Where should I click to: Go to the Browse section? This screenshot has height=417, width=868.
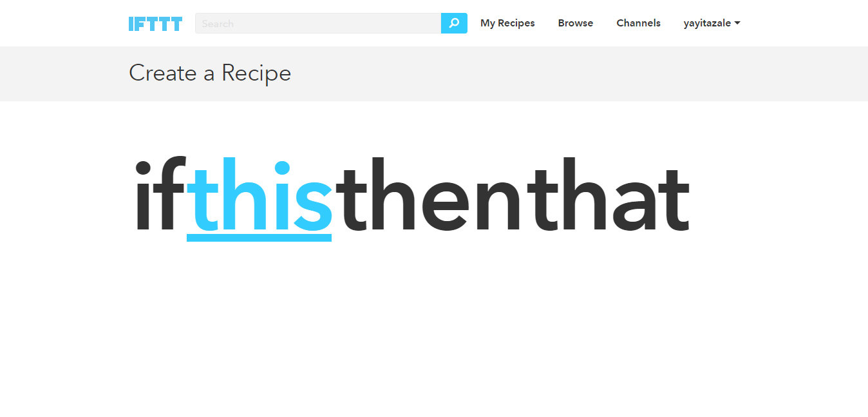[576, 23]
